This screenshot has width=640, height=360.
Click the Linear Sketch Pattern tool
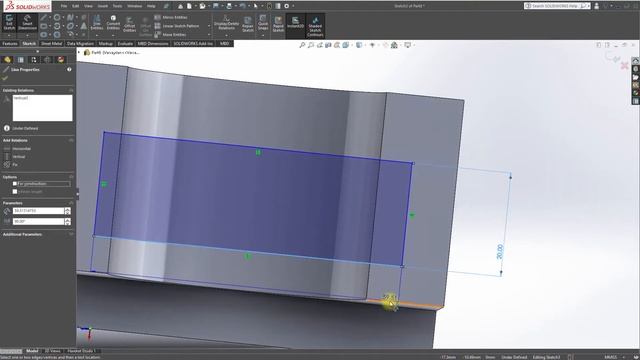click(177, 26)
